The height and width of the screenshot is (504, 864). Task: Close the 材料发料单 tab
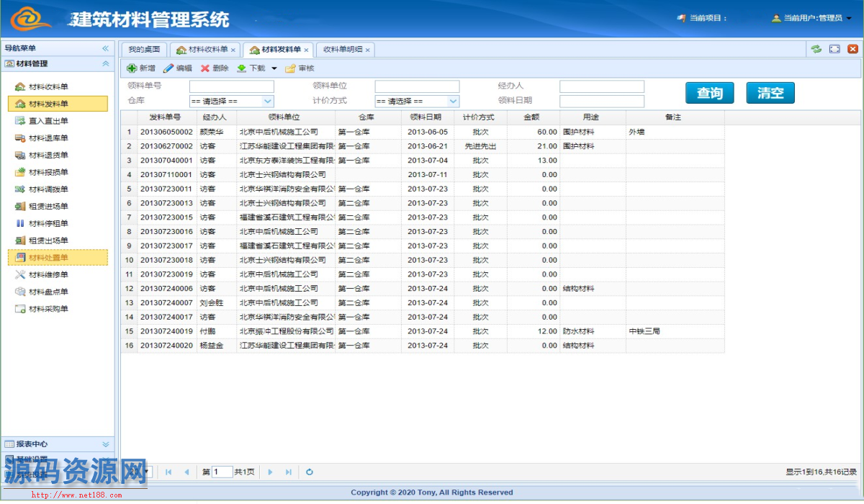tap(306, 50)
